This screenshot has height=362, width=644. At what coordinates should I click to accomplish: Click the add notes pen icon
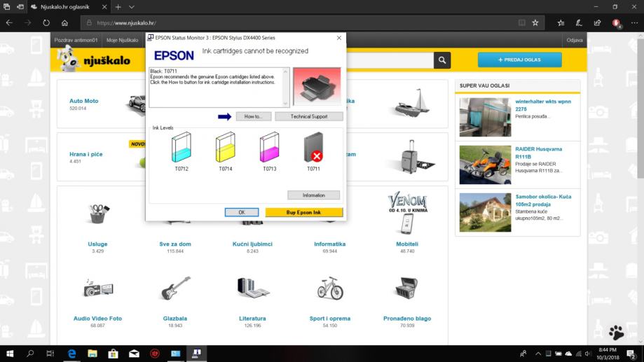pos(579,23)
